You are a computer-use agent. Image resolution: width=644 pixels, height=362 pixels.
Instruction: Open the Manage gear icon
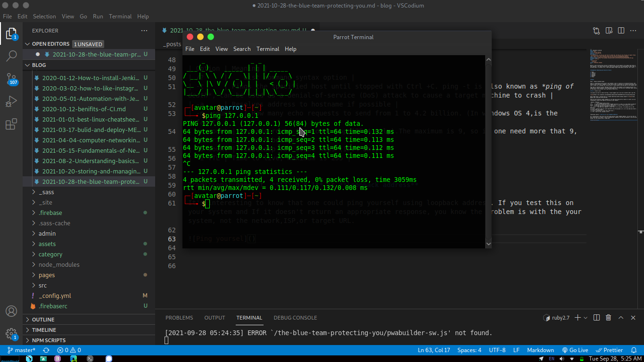pos(11,334)
